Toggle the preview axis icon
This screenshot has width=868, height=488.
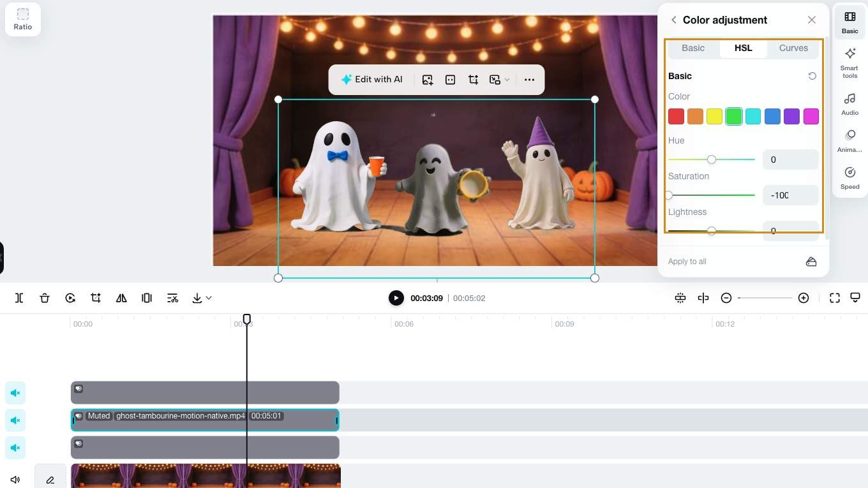click(x=703, y=298)
